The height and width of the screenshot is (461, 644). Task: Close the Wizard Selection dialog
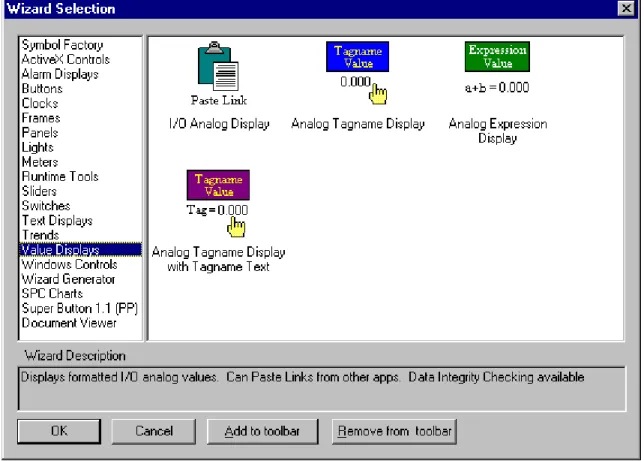coord(626,8)
